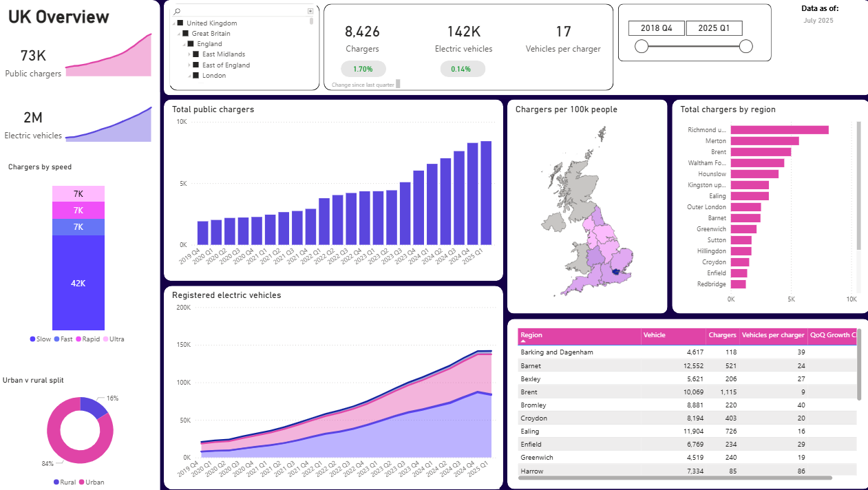868x490 pixels.
Task: Click the Urban legend marker under donut chart
Action: (82, 482)
